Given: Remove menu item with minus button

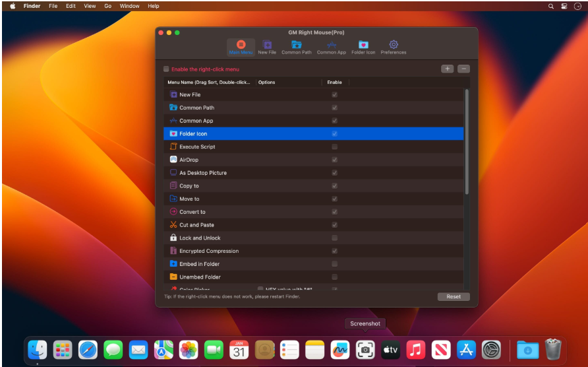Looking at the screenshot, I should pyautogui.click(x=463, y=69).
